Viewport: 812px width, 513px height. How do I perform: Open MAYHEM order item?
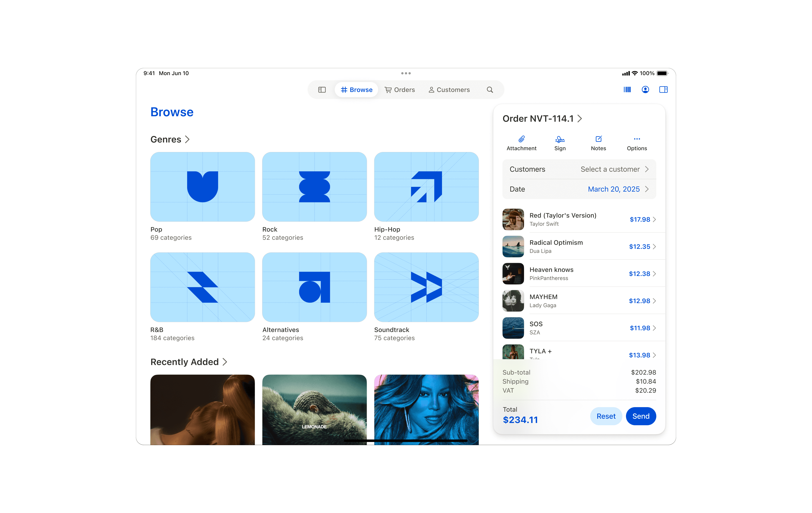click(x=579, y=301)
